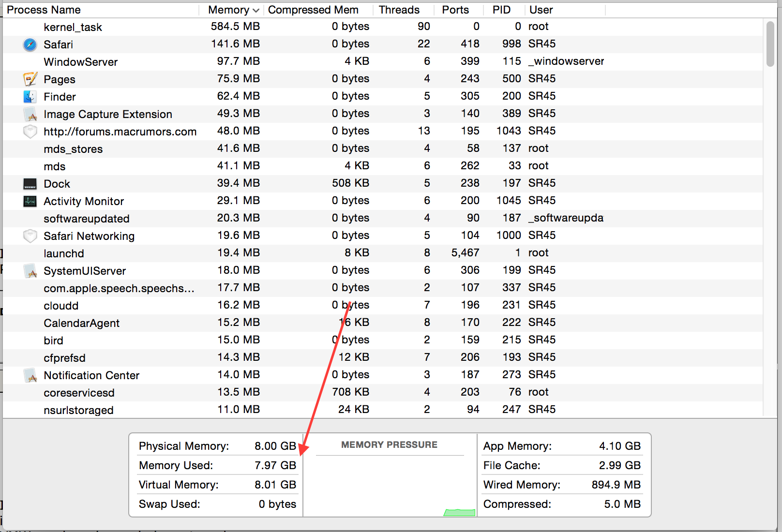Sort by User column header
Screen dimensions: 782x532
coord(565,10)
